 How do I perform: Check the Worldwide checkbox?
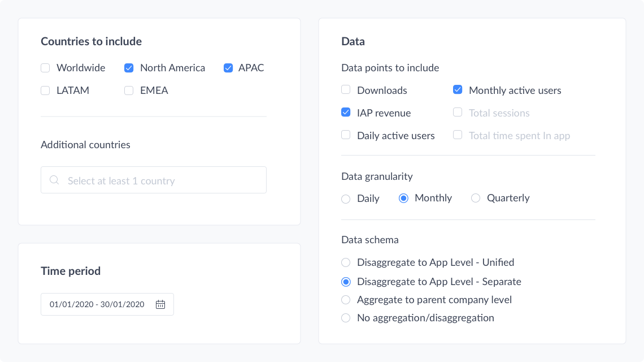(x=45, y=68)
